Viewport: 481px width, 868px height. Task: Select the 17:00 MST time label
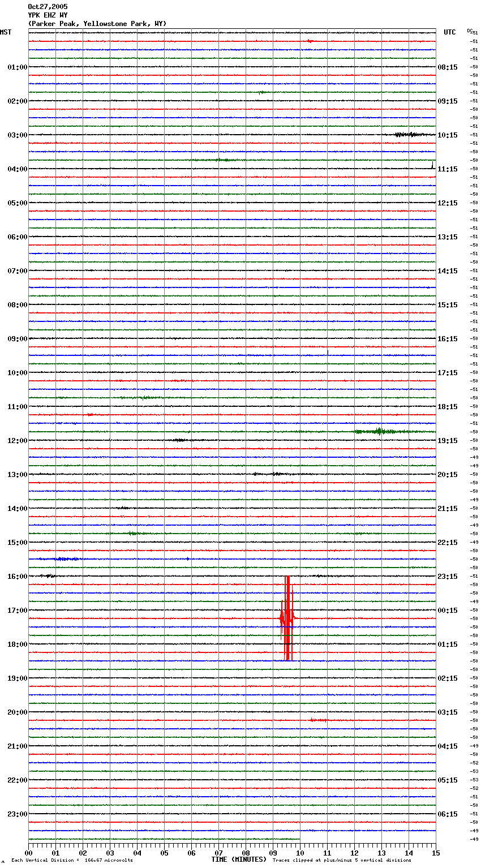(18, 611)
